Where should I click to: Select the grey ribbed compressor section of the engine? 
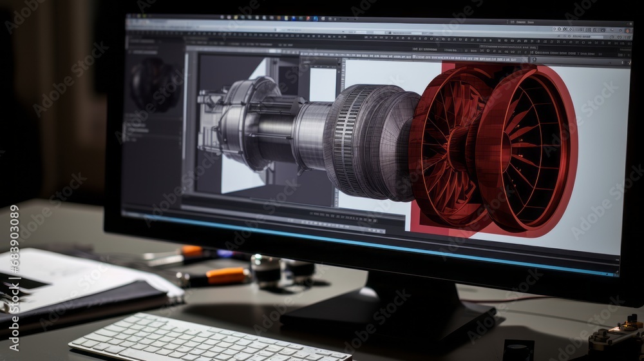372,142
